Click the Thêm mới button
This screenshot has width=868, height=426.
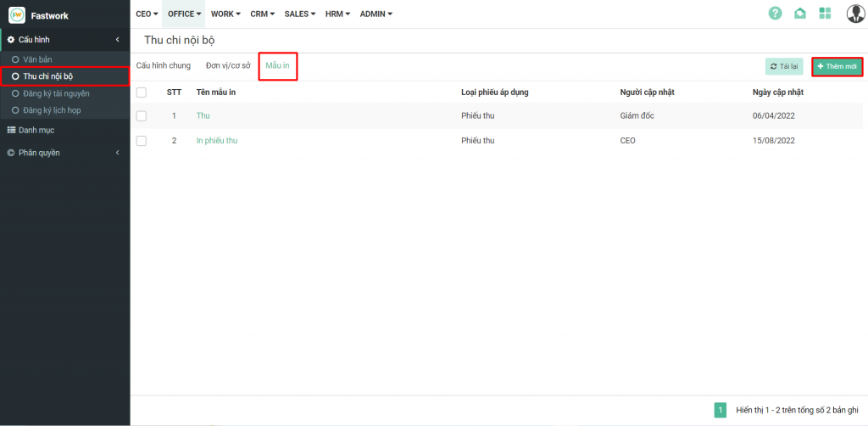click(837, 66)
